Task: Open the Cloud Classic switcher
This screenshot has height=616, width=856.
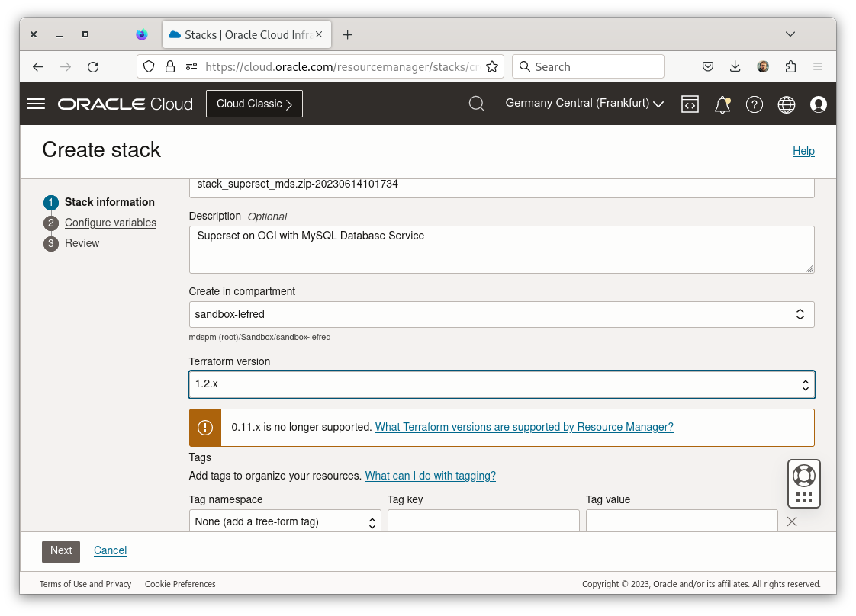Action: [x=254, y=104]
